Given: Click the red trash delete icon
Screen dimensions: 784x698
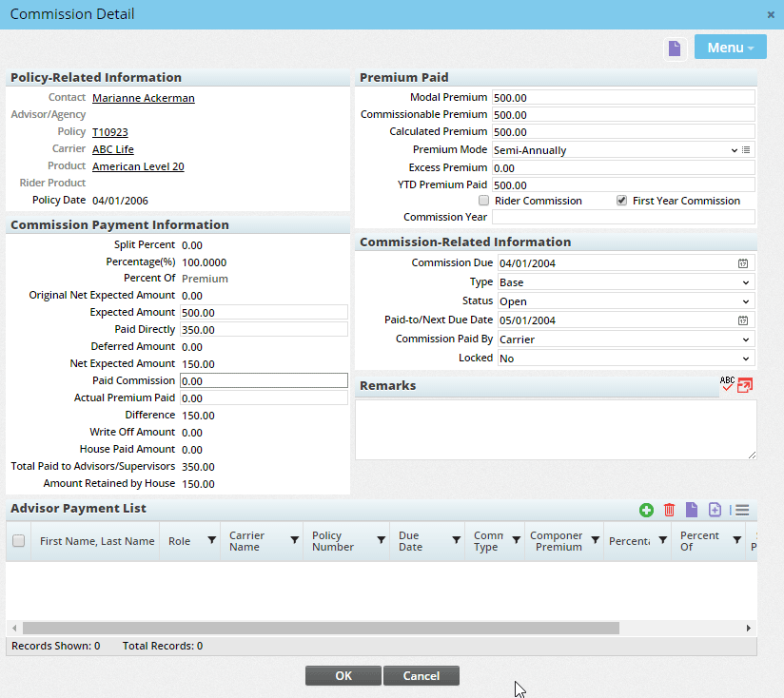Looking at the screenshot, I should tap(669, 511).
